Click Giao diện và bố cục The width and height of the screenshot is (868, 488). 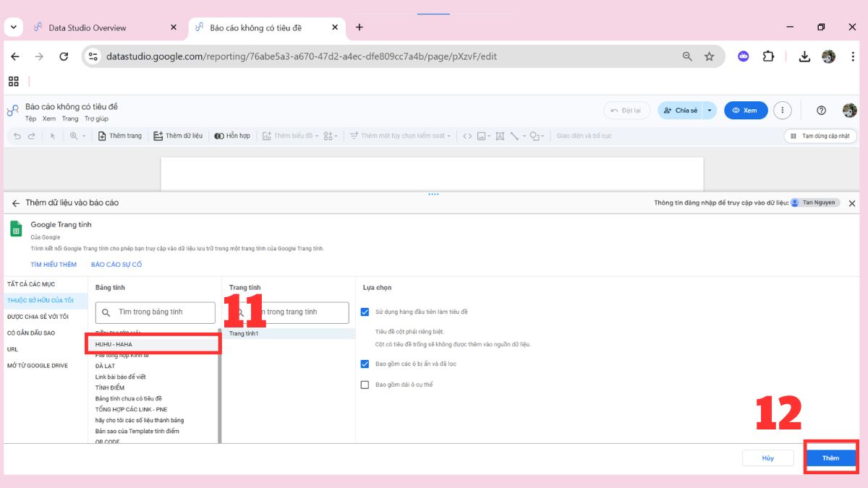pyautogui.click(x=584, y=136)
